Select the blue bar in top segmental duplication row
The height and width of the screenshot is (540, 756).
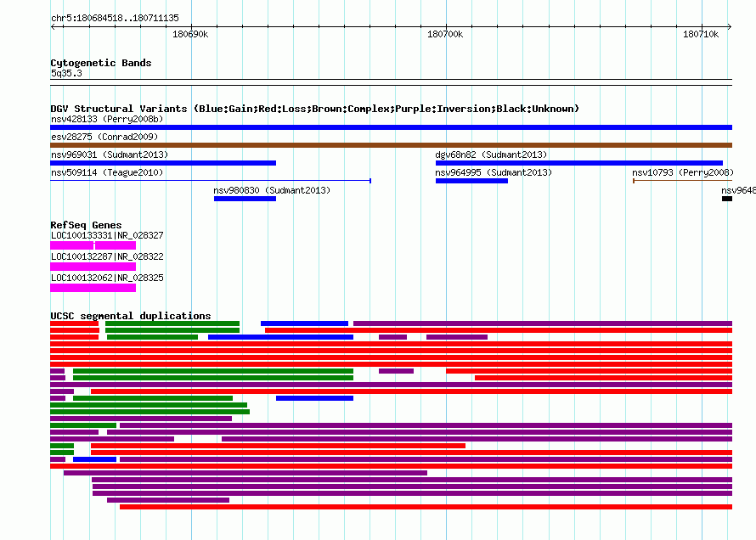(x=304, y=323)
